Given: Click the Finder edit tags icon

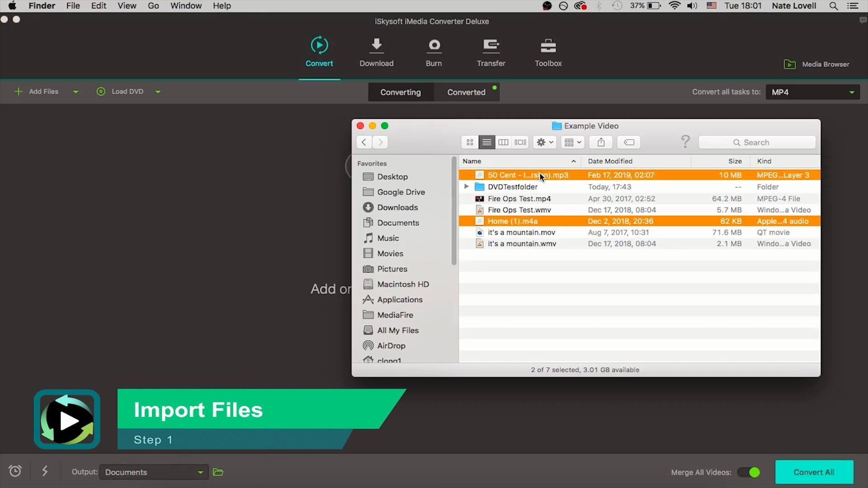Looking at the screenshot, I should coord(629,142).
